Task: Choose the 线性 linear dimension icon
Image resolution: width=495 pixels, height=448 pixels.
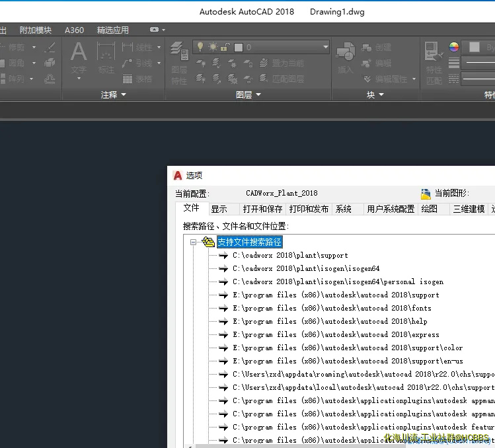Action: 128,48
